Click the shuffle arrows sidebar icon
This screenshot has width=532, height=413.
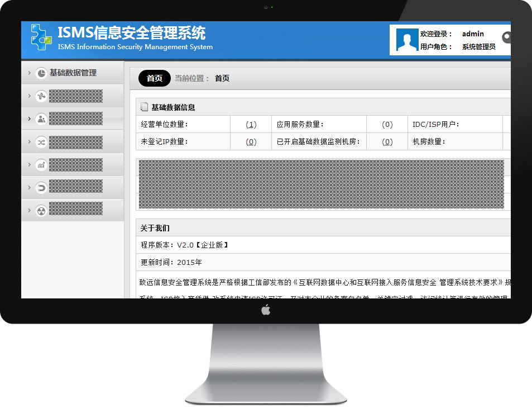pyautogui.click(x=41, y=142)
